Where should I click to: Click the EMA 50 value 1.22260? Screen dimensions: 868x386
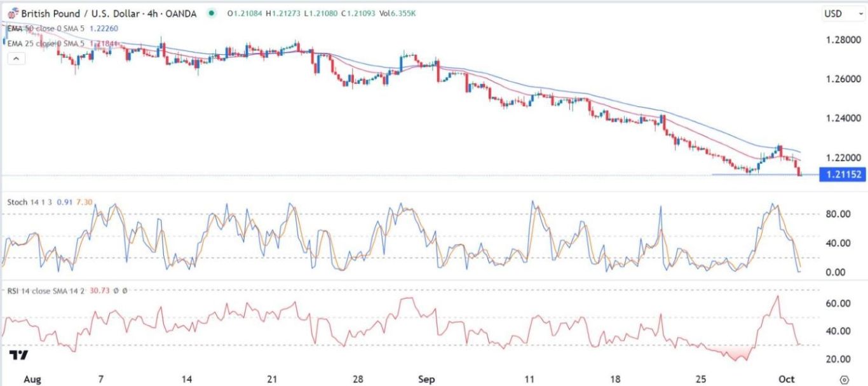point(104,29)
